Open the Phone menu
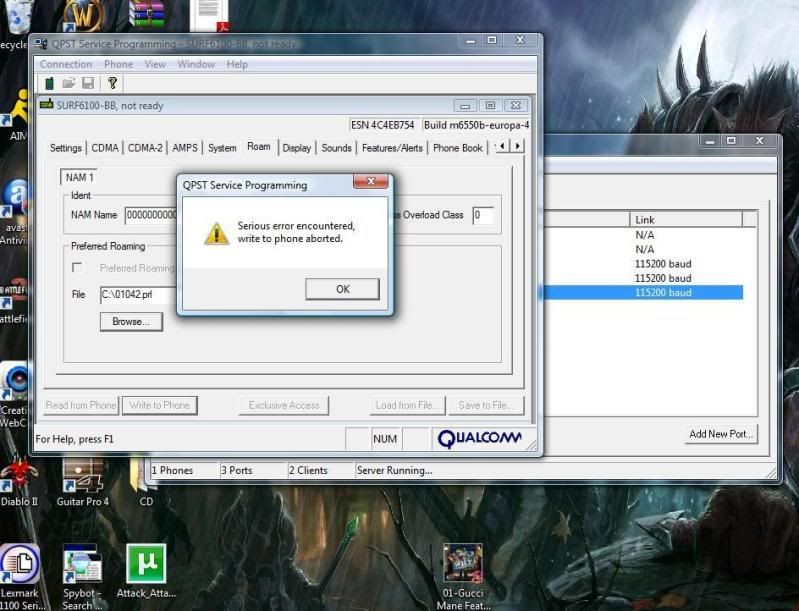Screen dimensions: 799x611 [118, 64]
